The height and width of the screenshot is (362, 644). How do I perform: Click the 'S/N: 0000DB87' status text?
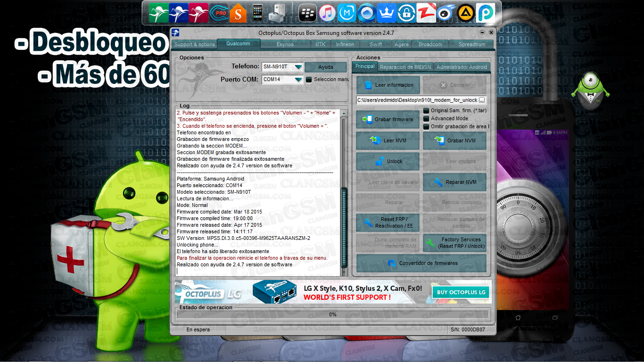pos(468,329)
